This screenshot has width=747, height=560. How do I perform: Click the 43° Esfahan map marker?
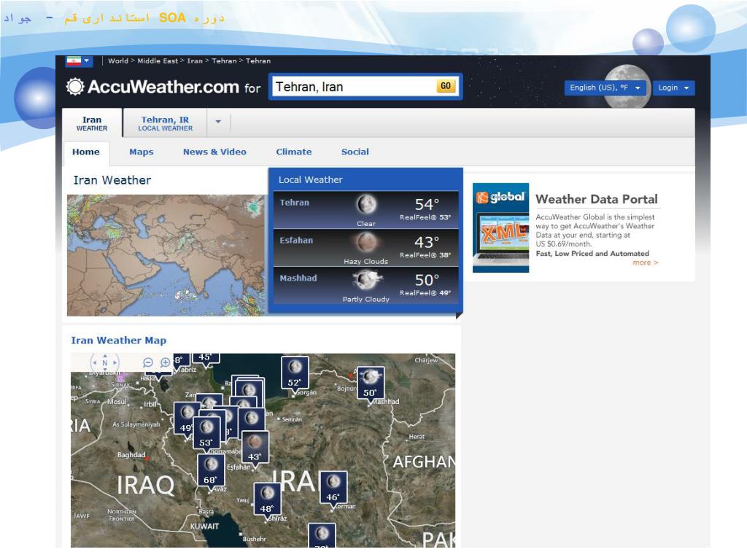pos(255,447)
